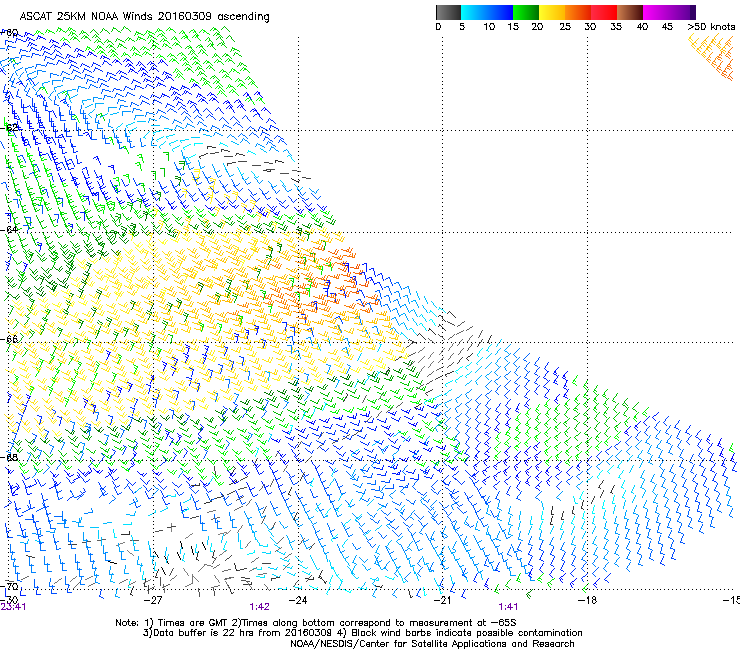The width and height of the screenshot is (740, 650).
Task: Click the '10' legend scale label
Action: click(489, 27)
